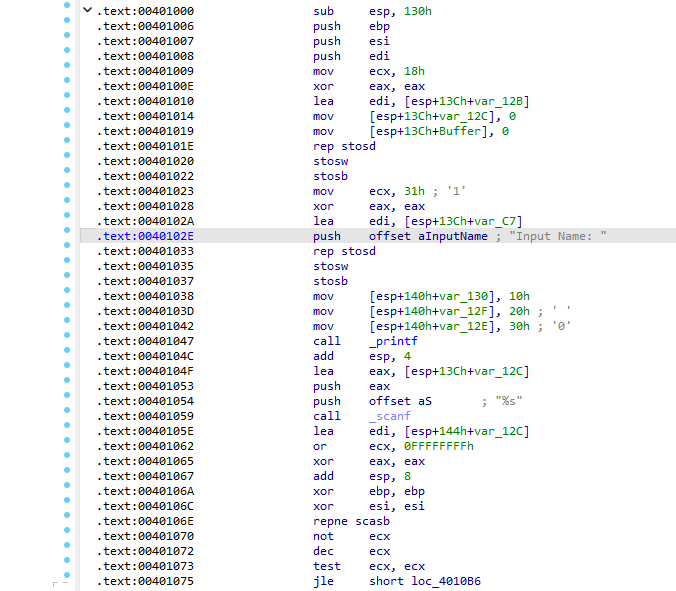Click push edi instruction

(x=351, y=56)
